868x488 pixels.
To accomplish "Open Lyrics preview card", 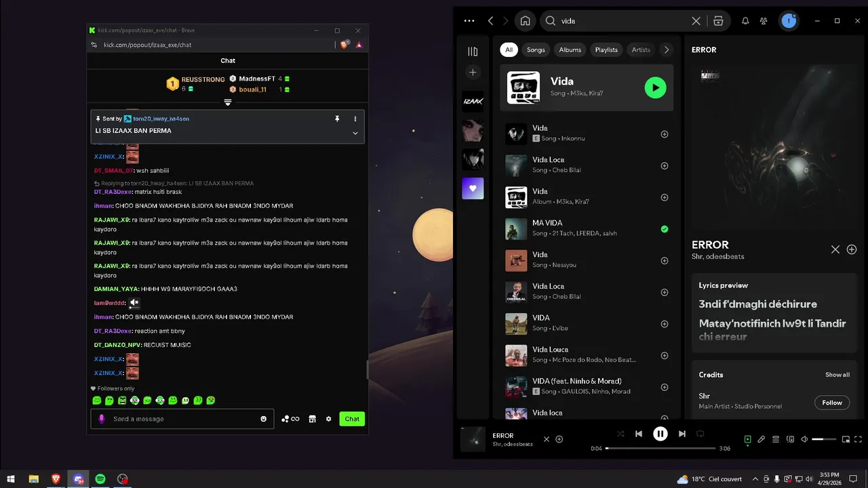I will tap(774, 312).
